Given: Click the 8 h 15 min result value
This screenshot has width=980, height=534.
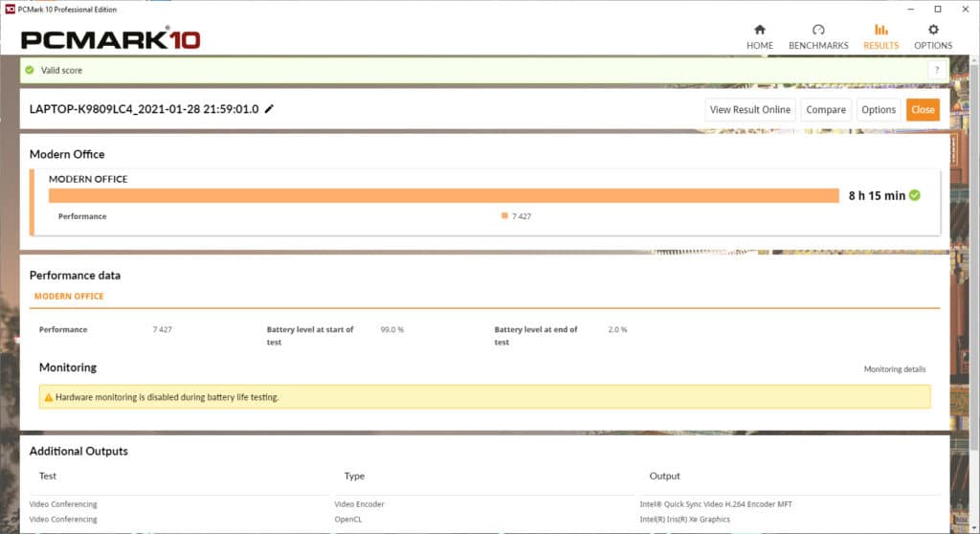Looking at the screenshot, I should (x=877, y=196).
